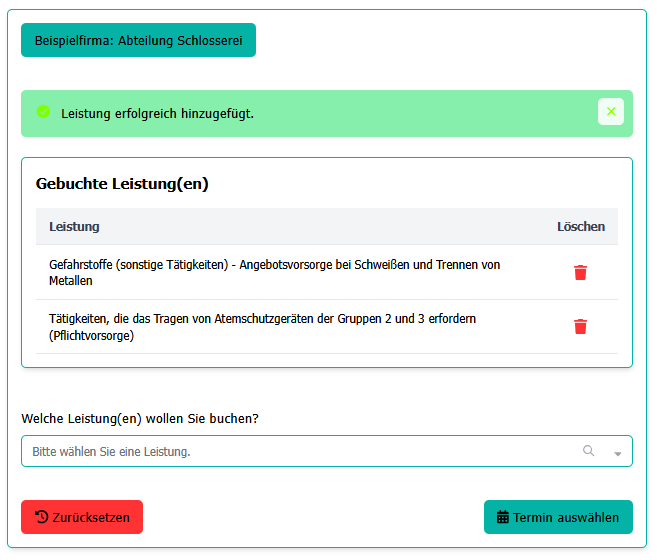
Task: Click the magnifier icon in service field
Action: pyautogui.click(x=589, y=451)
